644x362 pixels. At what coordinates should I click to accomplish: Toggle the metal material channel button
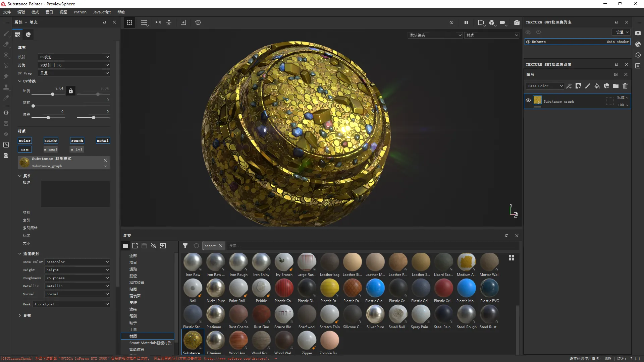point(103,141)
